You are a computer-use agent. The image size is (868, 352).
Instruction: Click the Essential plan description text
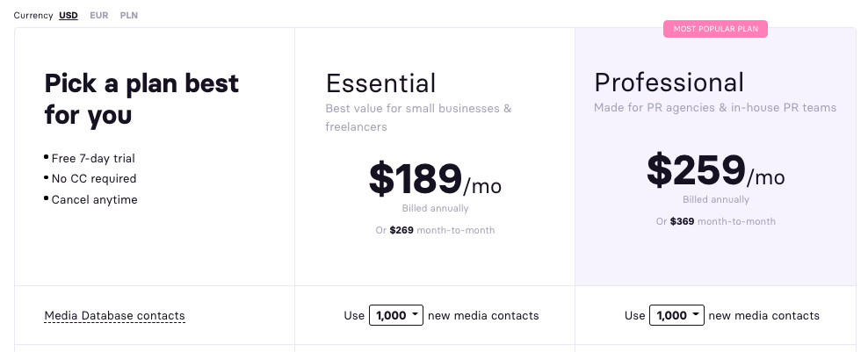(418, 118)
